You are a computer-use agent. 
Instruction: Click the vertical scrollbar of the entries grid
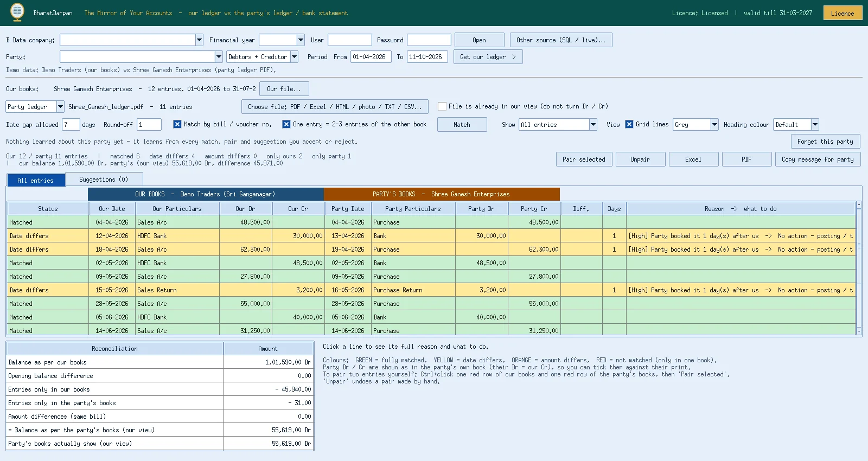[859, 268]
